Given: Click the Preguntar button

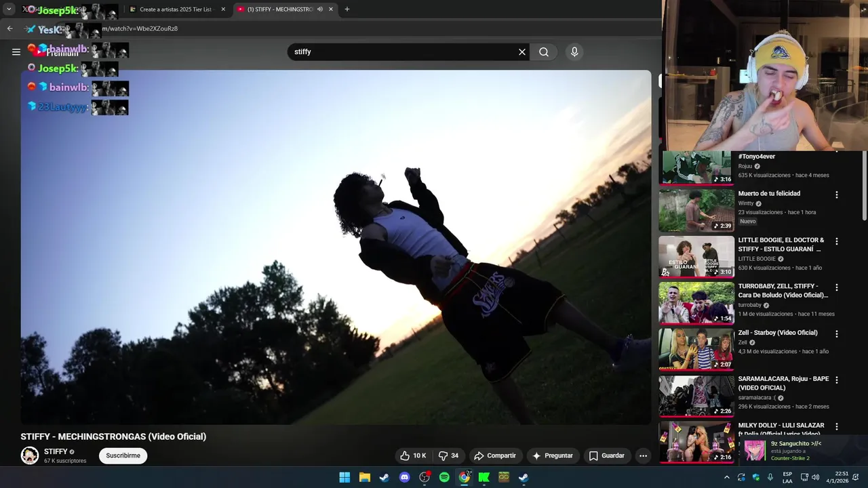Looking at the screenshot, I should (x=553, y=455).
